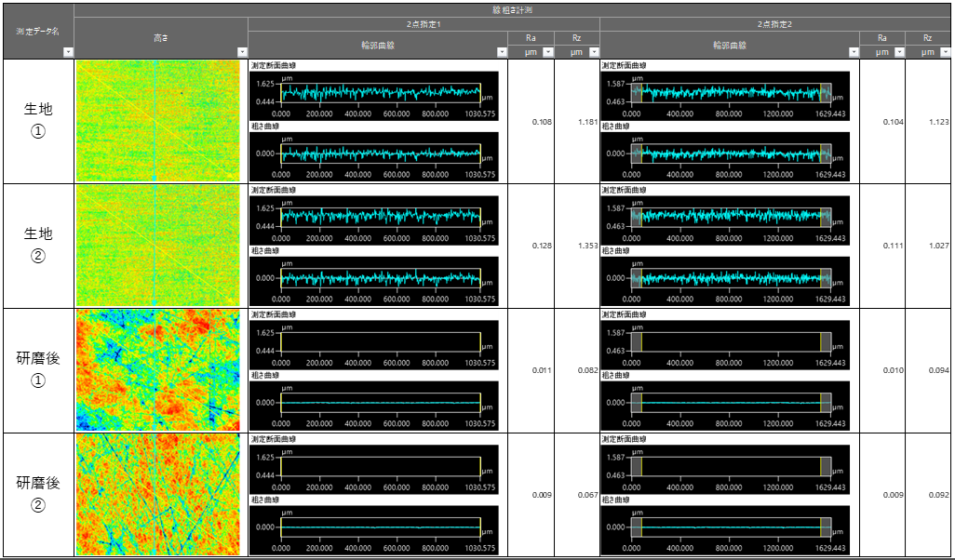Click the 研磨後② row name cell
Image resolution: width=955 pixels, height=560 pixels.
click(x=37, y=495)
